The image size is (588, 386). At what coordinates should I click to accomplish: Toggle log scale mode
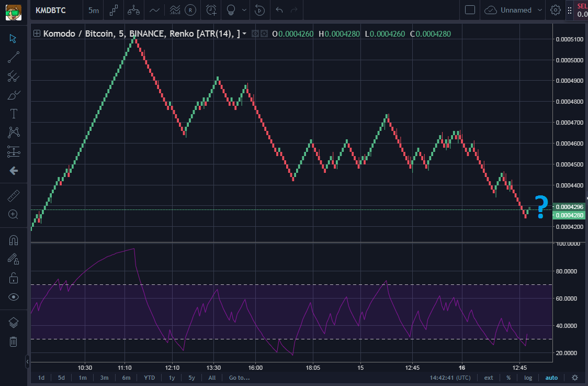[528, 378]
